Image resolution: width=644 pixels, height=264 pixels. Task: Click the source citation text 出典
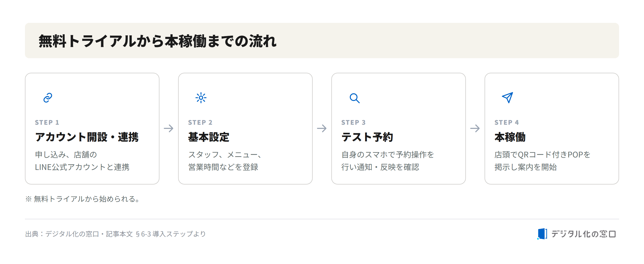[x=116, y=234]
